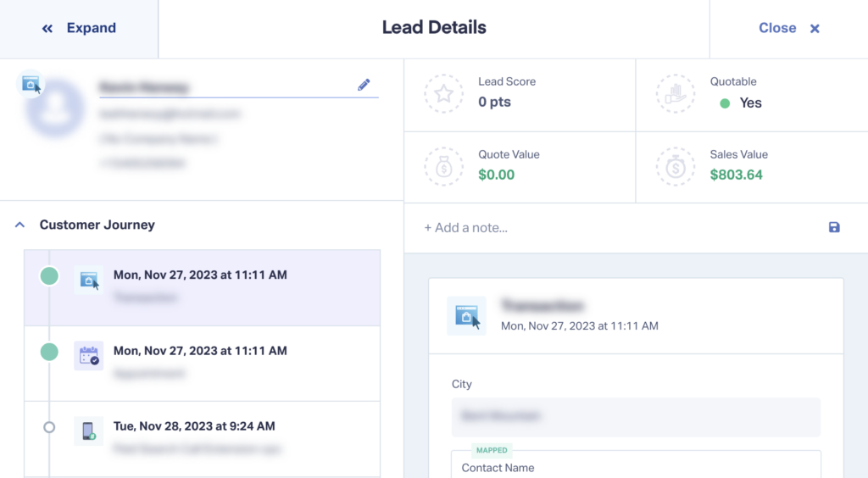
Task: Click the save note floppy disk icon
Action: [x=834, y=227]
